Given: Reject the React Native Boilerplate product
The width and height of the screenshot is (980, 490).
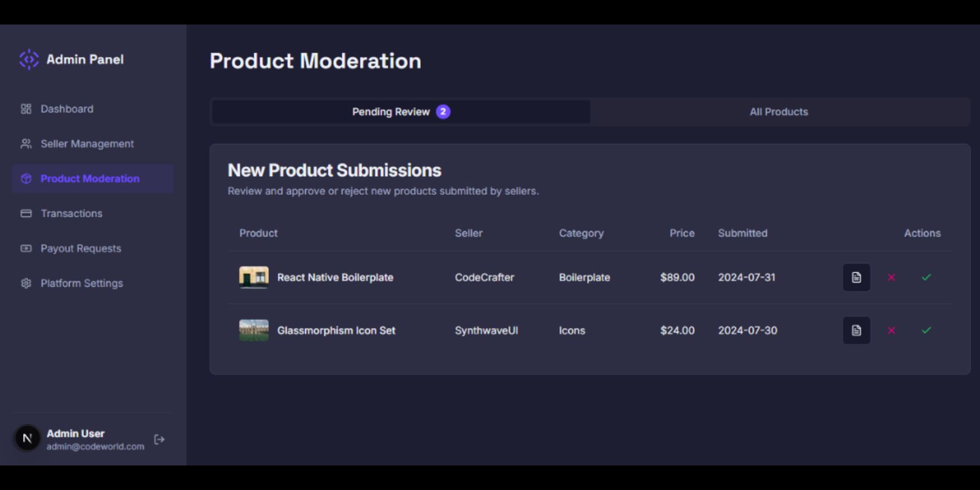Looking at the screenshot, I should coord(891,277).
